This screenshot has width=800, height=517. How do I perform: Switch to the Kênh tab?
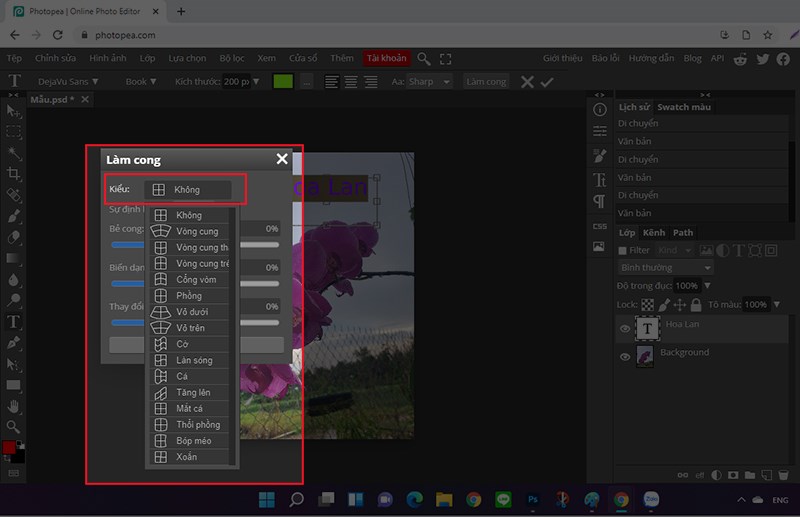point(653,232)
